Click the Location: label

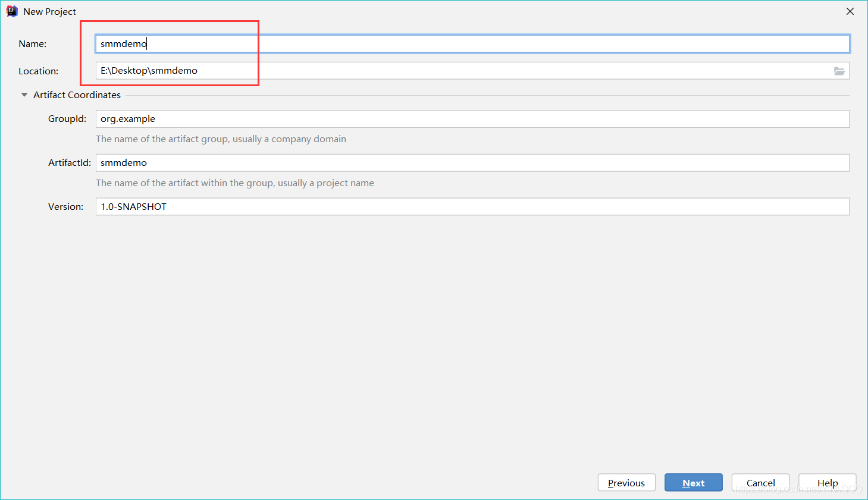coord(39,71)
